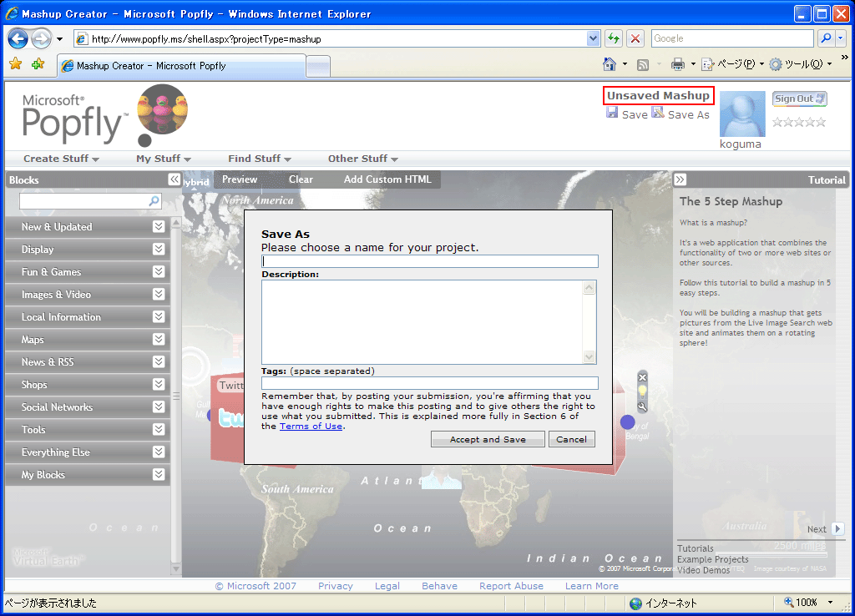Click the zoom level magnifier in status bar
Image resolution: width=855 pixels, height=616 pixels.
[x=788, y=603]
